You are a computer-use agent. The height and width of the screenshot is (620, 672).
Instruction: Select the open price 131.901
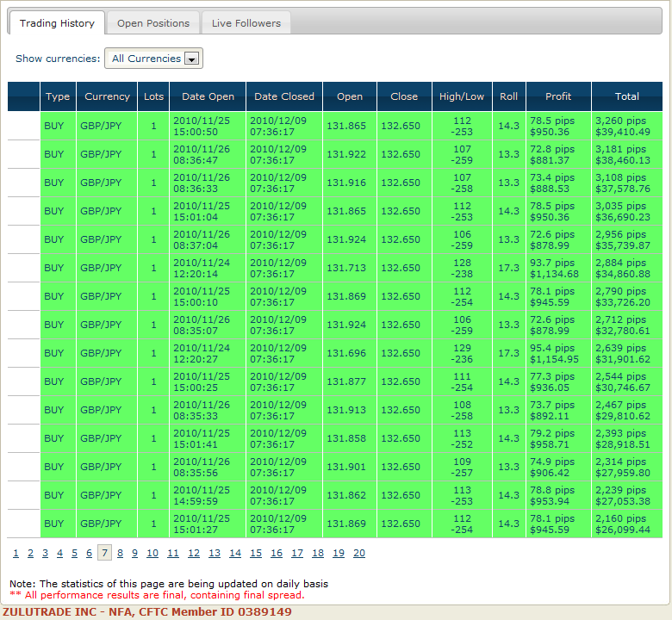[x=350, y=467]
